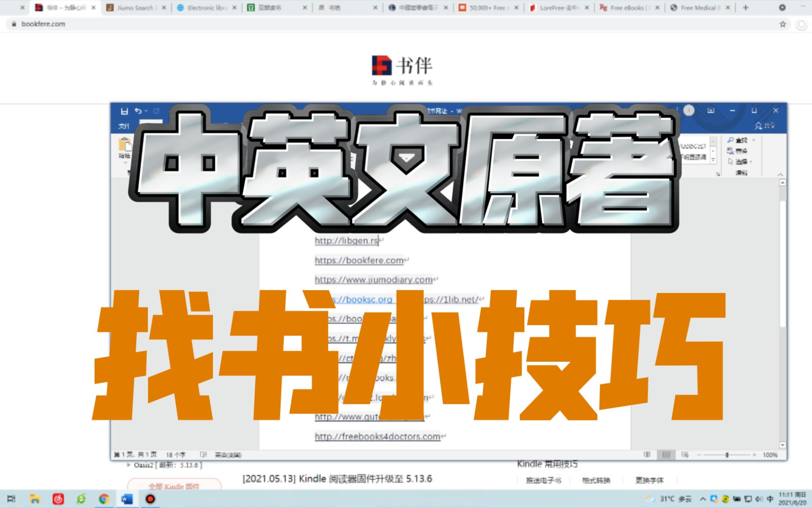The image size is (812, 508).
Task: Expand the styles gallery More arrow
Action: click(713, 160)
